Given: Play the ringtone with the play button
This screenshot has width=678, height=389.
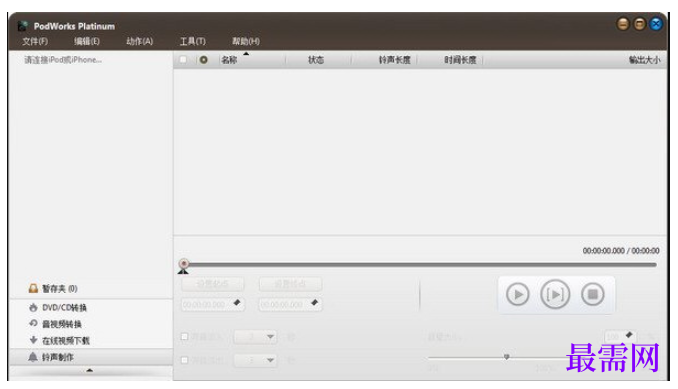Looking at the screenshot, I should click(x=518, y=294).
